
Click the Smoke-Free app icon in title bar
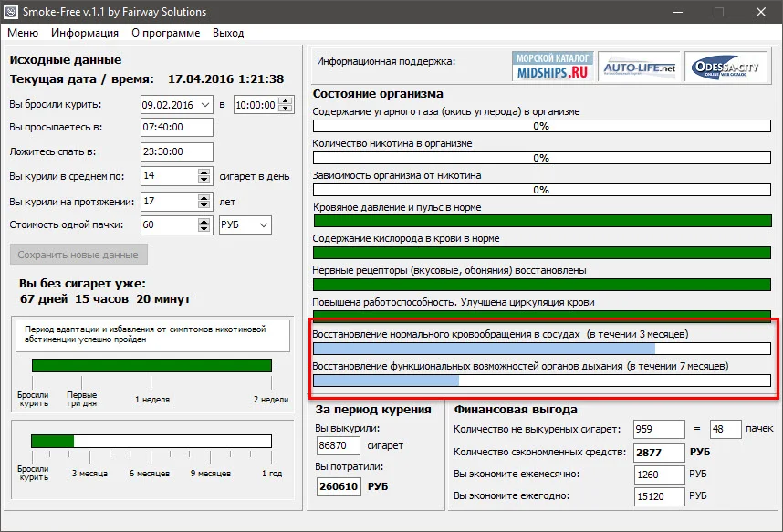tap(13, 12)
